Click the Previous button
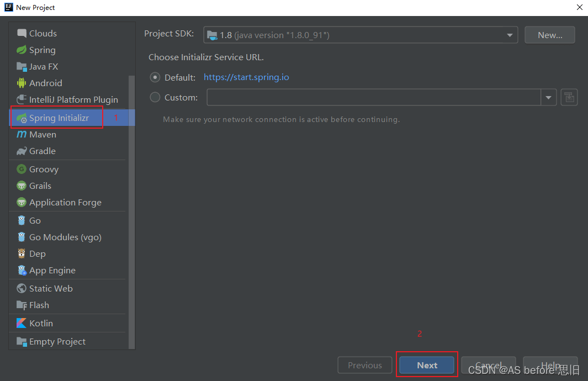 (364, 365)
